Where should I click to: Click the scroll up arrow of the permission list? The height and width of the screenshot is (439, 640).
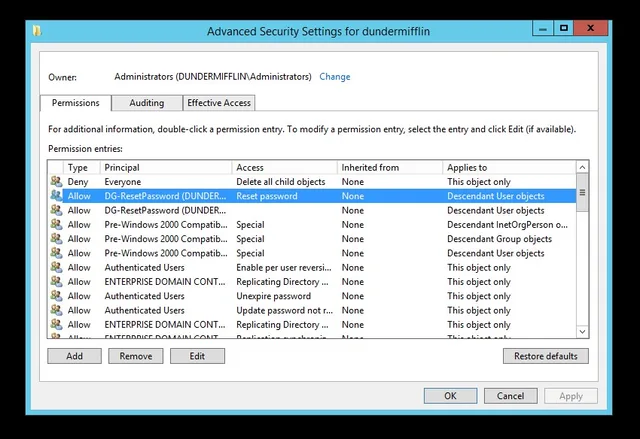(x=582, y=167)
